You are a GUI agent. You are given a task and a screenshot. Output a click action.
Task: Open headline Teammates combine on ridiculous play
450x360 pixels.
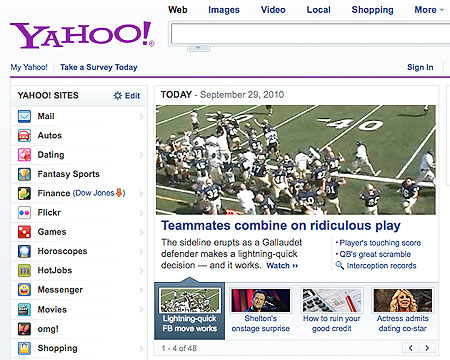[281, 226]
